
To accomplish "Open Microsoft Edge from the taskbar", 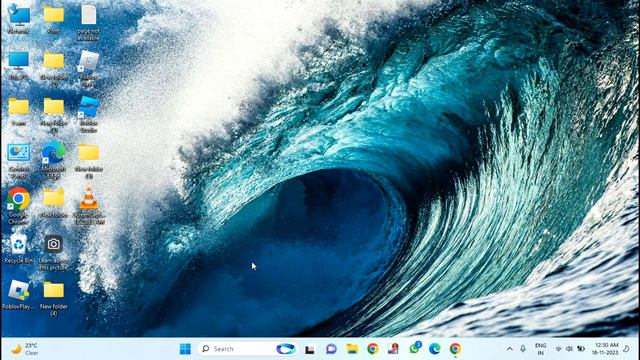I will [x=435, y=349].
